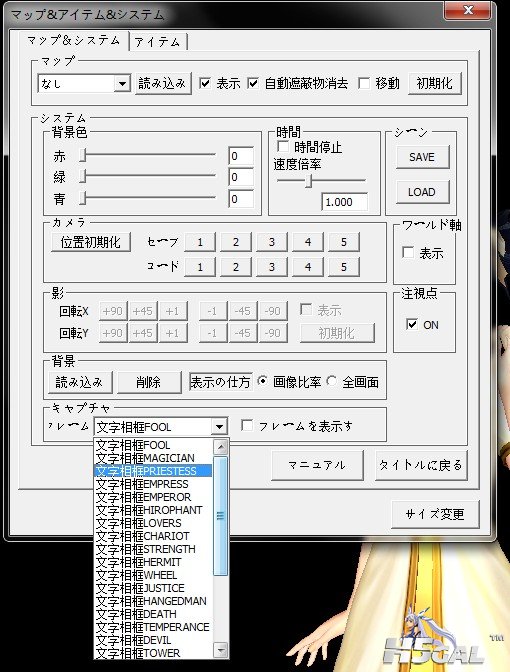The image size is (510, 672).
Task: Click the map 読み込み button
Action: click(162, 83)
